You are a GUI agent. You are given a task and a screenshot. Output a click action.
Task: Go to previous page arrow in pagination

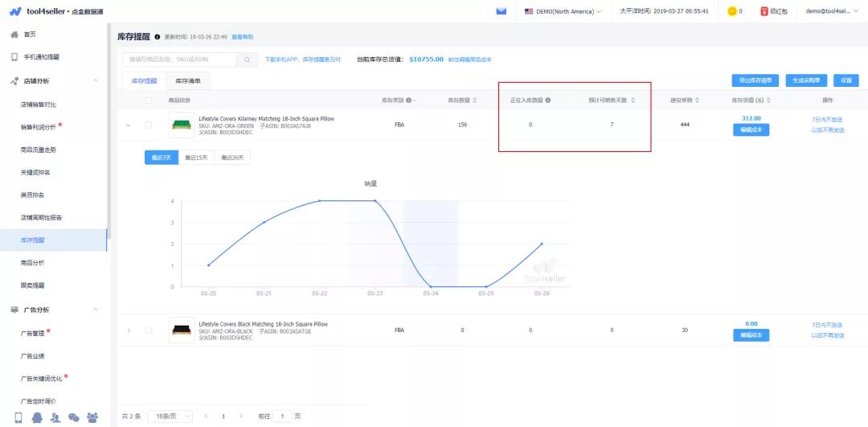point(206,416)
